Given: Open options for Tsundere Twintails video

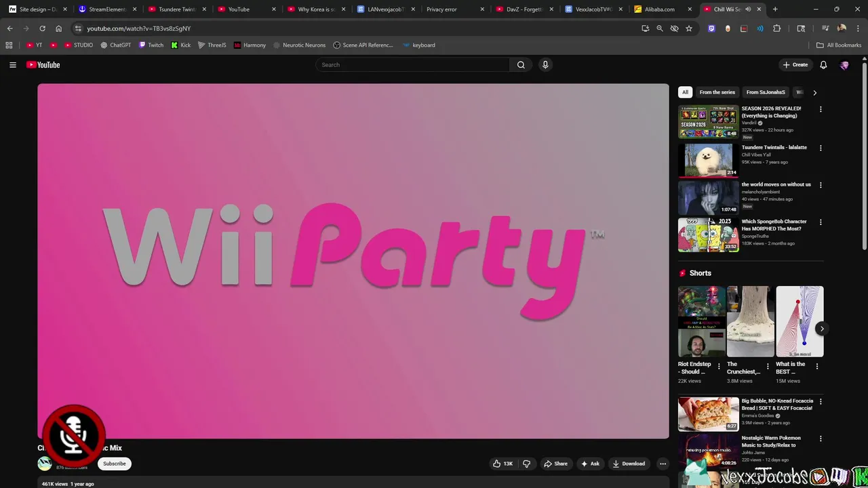Looking at the screenshot, I should 821,148.
